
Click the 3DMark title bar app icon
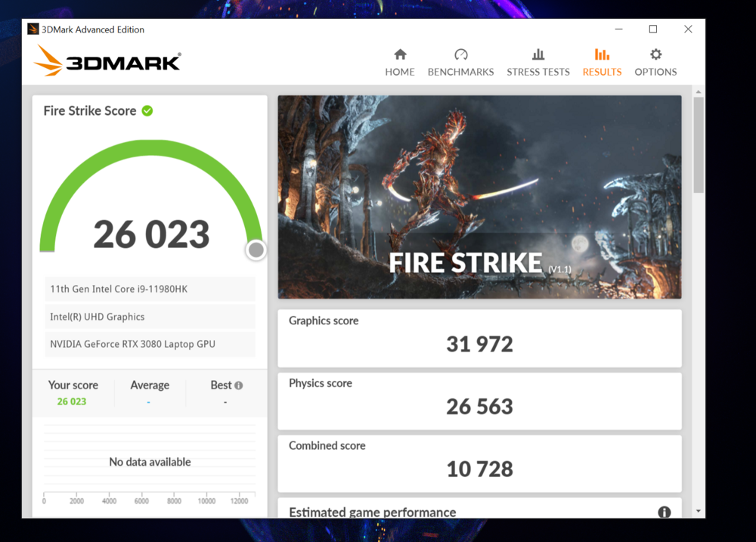click(33, 29)
